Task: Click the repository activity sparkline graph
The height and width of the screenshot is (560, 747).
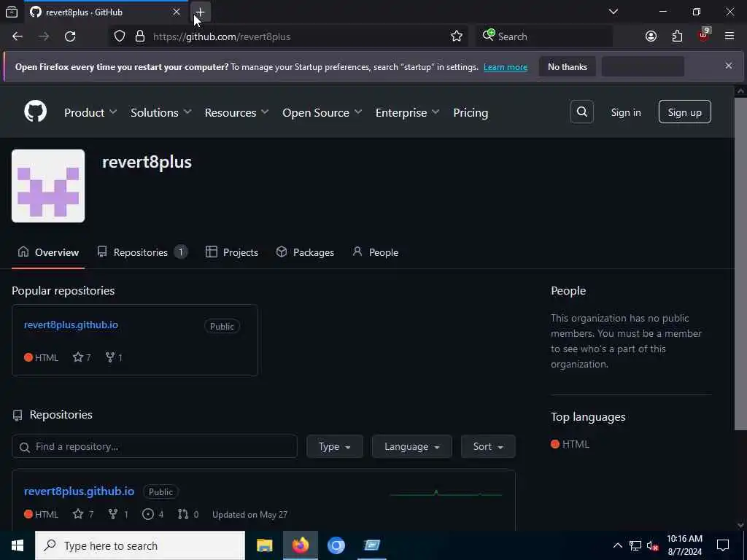Action: tap(446, 494)
